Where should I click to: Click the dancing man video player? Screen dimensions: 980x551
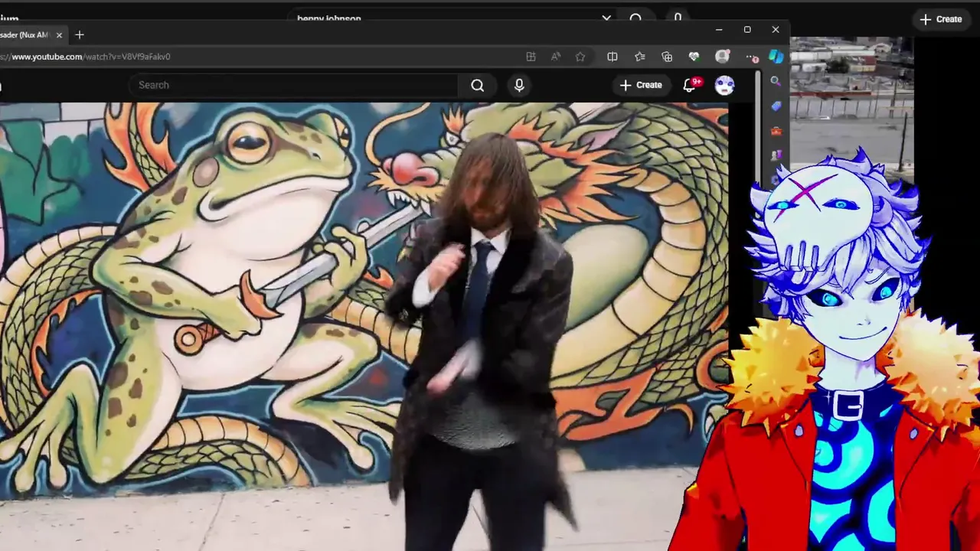364,325
